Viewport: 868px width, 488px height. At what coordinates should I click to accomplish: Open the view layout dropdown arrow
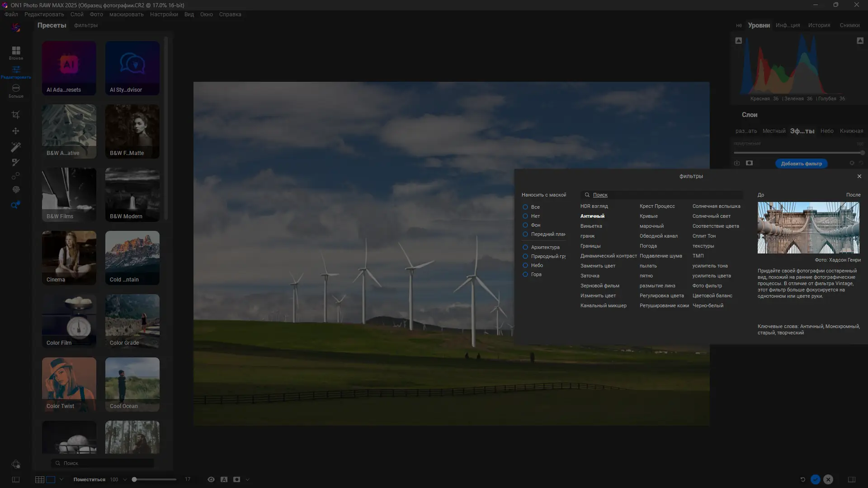point(61,479)
